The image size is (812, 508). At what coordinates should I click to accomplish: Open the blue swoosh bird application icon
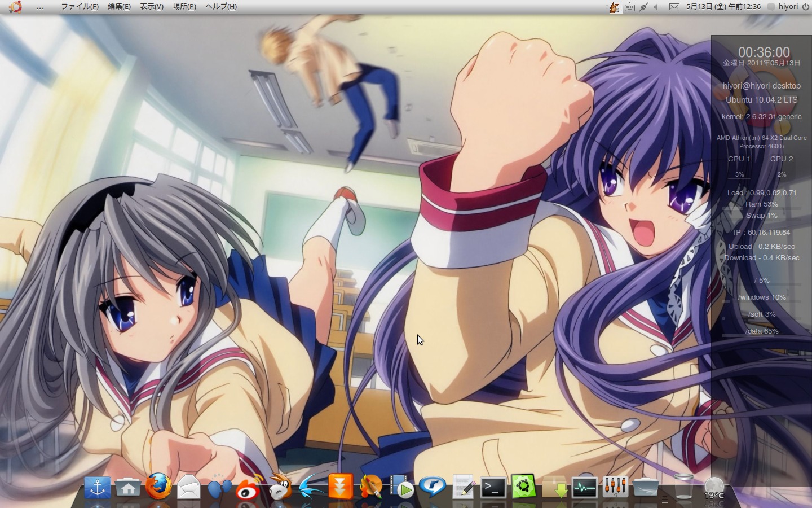311,487
